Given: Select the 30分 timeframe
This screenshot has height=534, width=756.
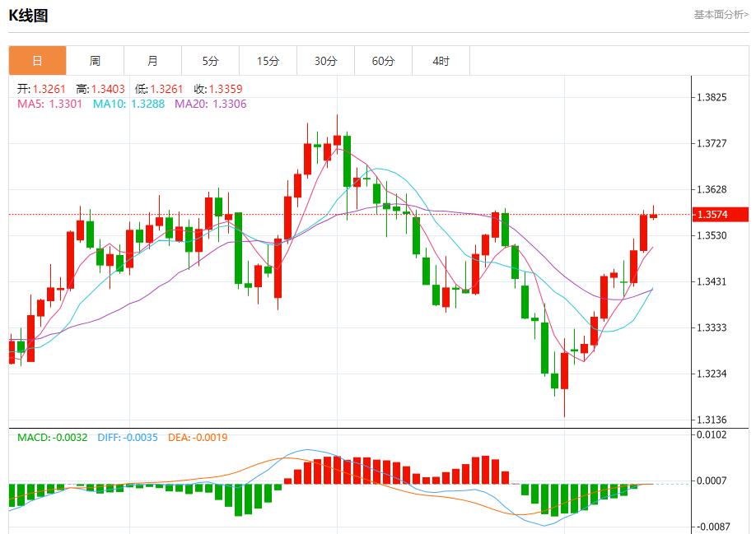Looking at the screenshot, I should coord(326,60).
